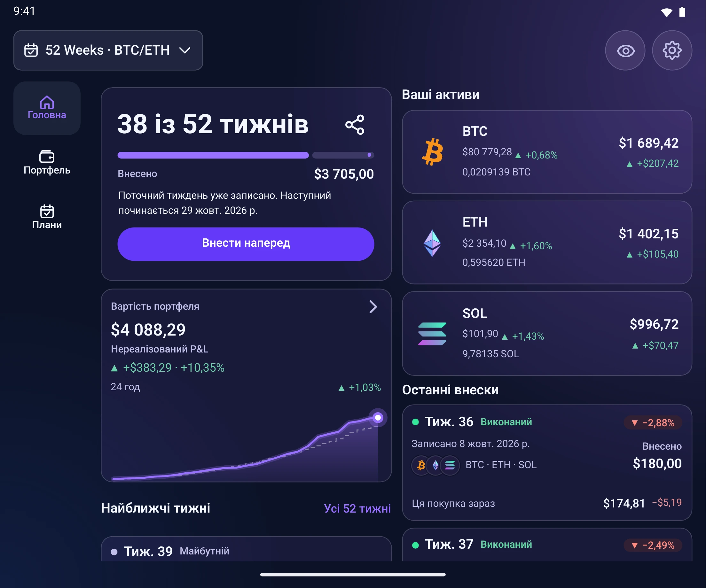Open the Плани tab

tap(47, 217)
